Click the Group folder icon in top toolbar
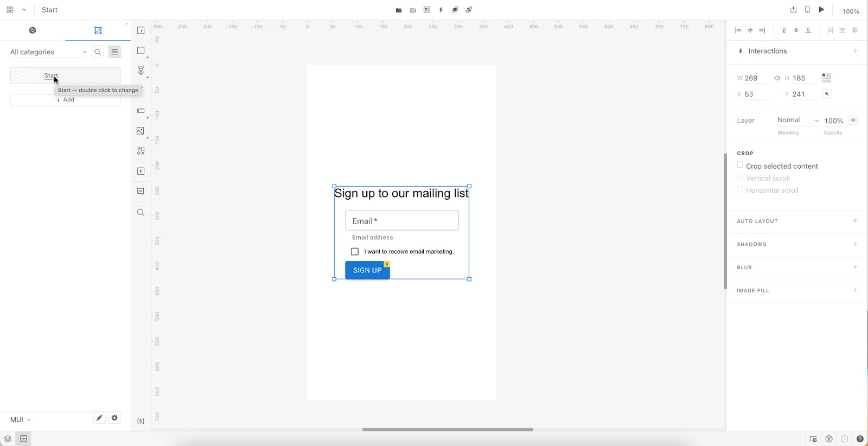The height and width of the screenshot is (446, 868). pyautogui.click(x=399, y=10)
